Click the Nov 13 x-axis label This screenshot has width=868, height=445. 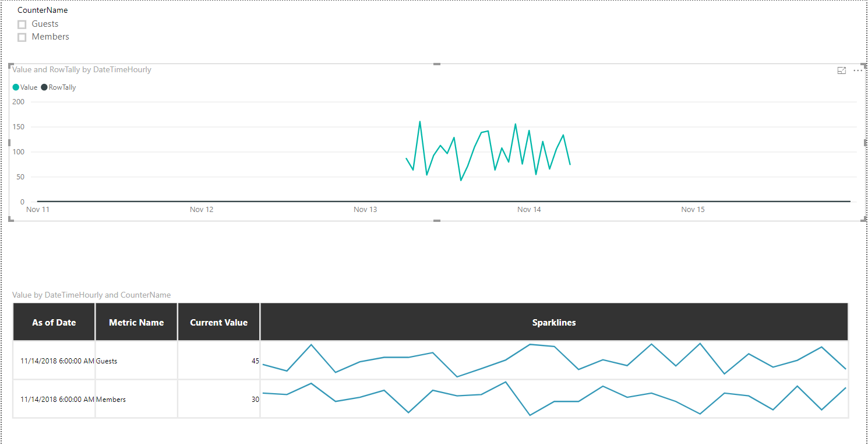(365, 210)
